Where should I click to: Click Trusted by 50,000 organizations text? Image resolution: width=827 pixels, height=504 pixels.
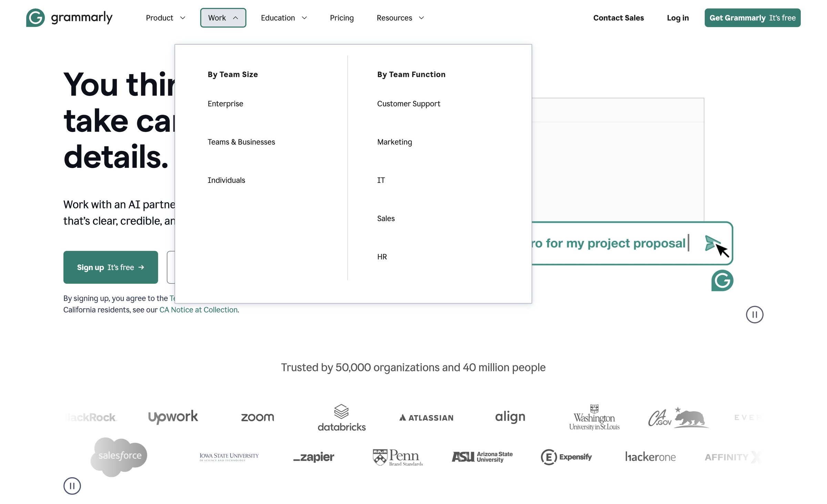click(413, 368)
